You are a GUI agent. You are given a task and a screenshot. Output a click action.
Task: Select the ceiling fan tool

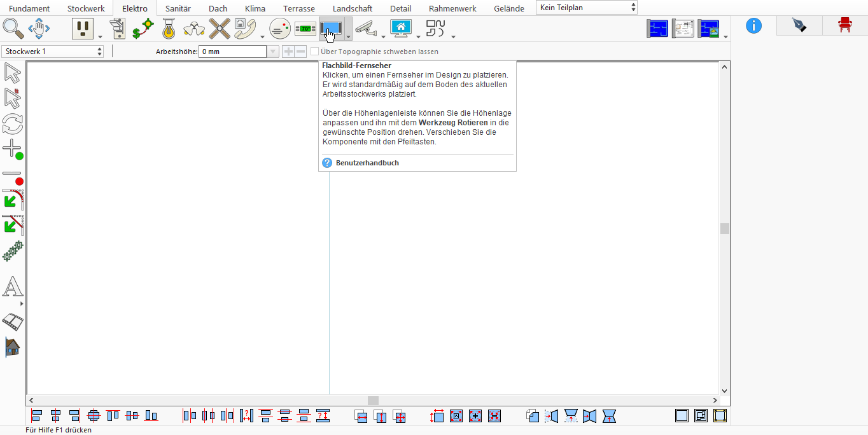[x=220, y=29]
